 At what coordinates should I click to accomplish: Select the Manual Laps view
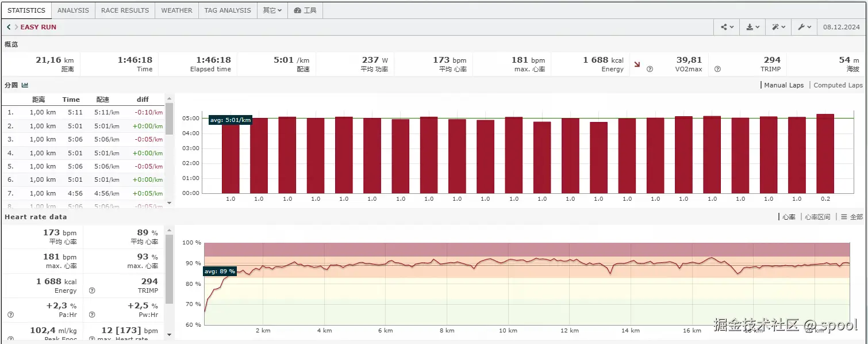coord(783,85)
